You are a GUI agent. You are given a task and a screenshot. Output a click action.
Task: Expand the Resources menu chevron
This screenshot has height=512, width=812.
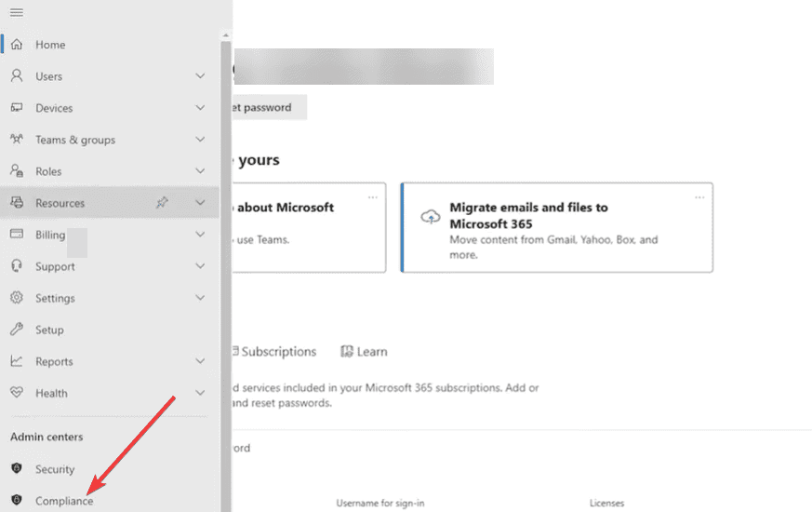tap(200, 203)
